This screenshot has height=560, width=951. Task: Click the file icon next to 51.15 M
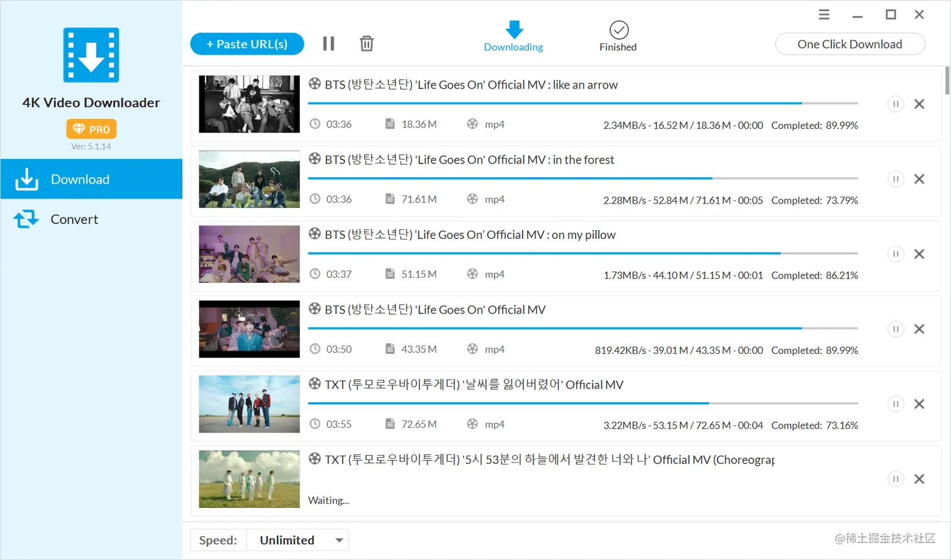point(390,274)
